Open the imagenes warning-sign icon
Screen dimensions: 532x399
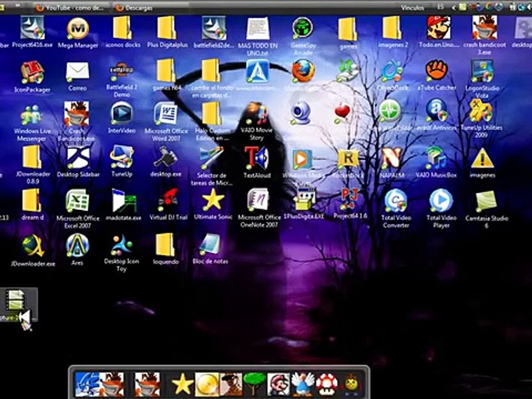pos(482,158)
